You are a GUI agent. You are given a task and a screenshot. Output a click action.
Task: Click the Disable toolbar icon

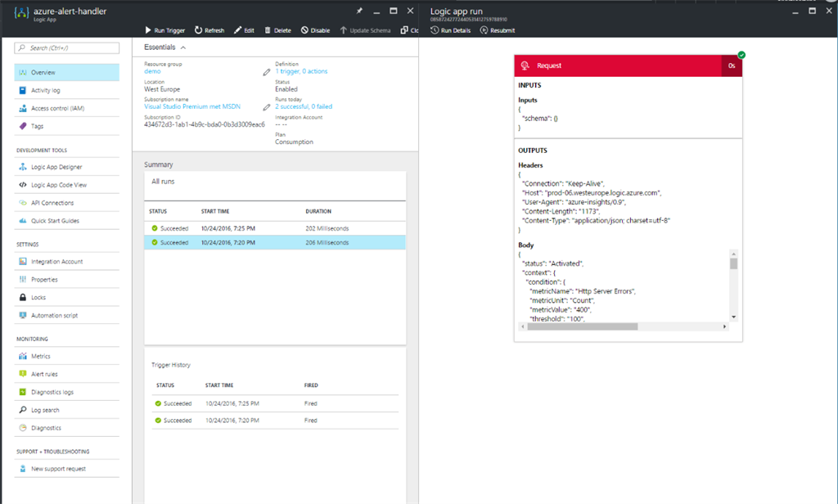[304, 30]
